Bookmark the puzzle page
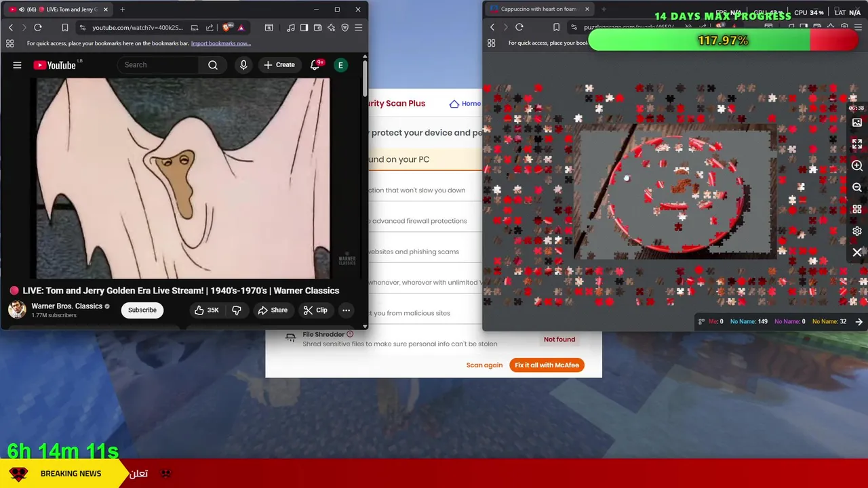The height and width of the screenshot is (488, 868). coord(557,27)
